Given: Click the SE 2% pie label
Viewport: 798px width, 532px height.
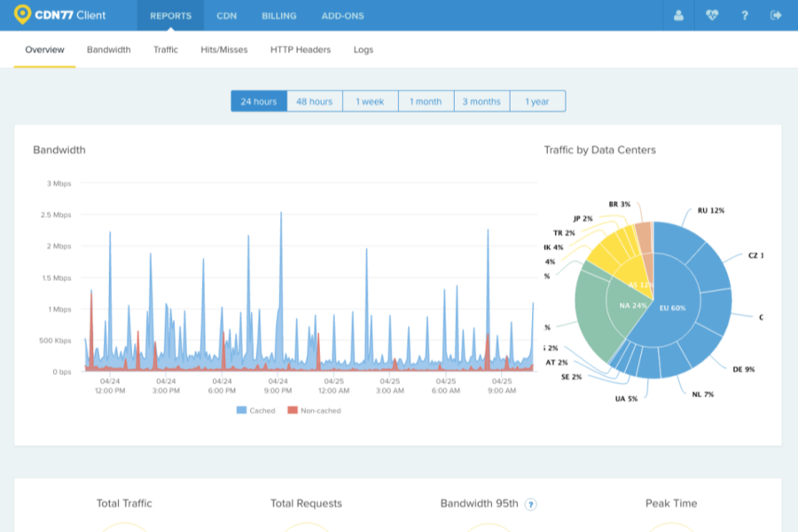Looking at the screenshot, I should pyautogui.click(x=571, y=377).
